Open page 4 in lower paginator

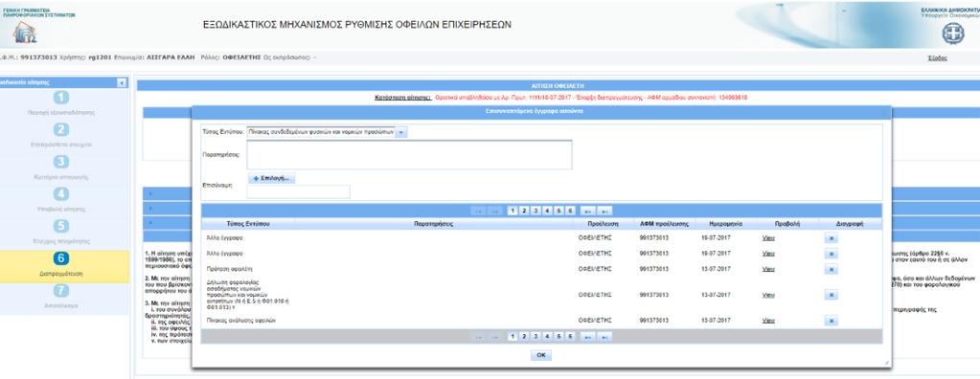(547, 337)
